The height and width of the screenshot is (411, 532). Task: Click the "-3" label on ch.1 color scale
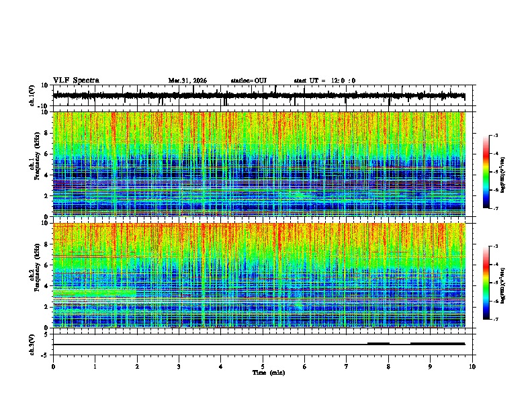[x=495, y=135]
